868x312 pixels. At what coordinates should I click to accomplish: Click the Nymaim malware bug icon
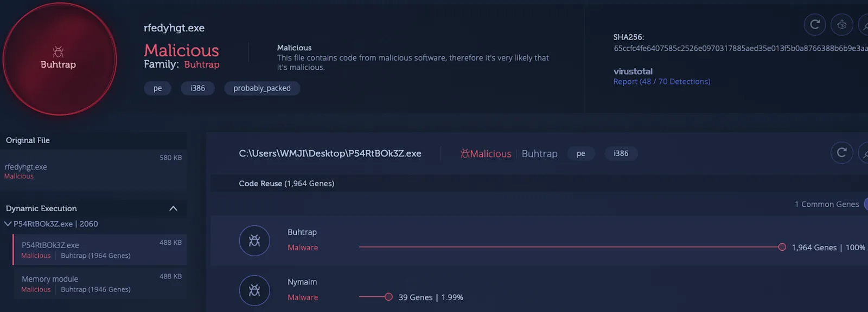click(254, 290)
